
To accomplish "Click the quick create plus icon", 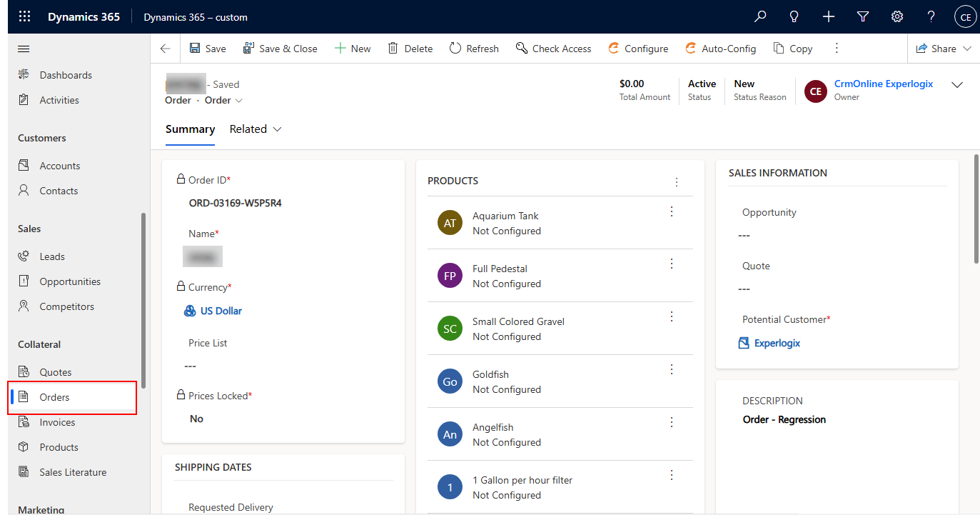I will [x=828, y=16].
